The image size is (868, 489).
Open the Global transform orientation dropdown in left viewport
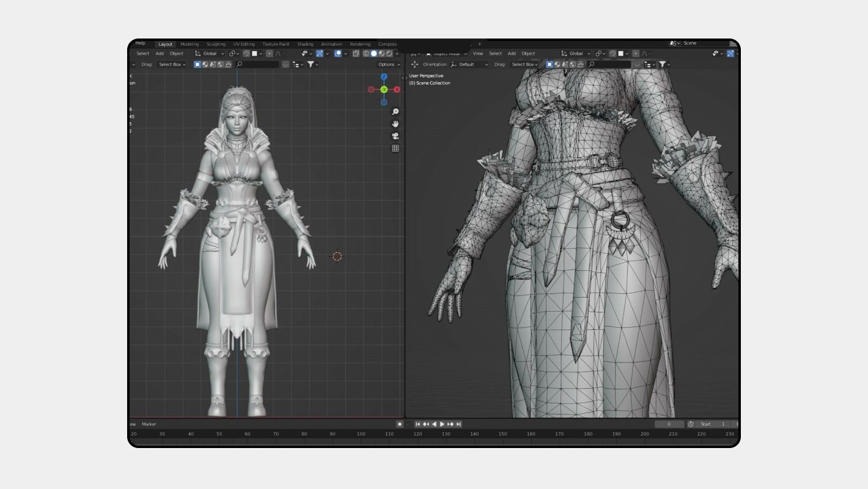point(210,54)
